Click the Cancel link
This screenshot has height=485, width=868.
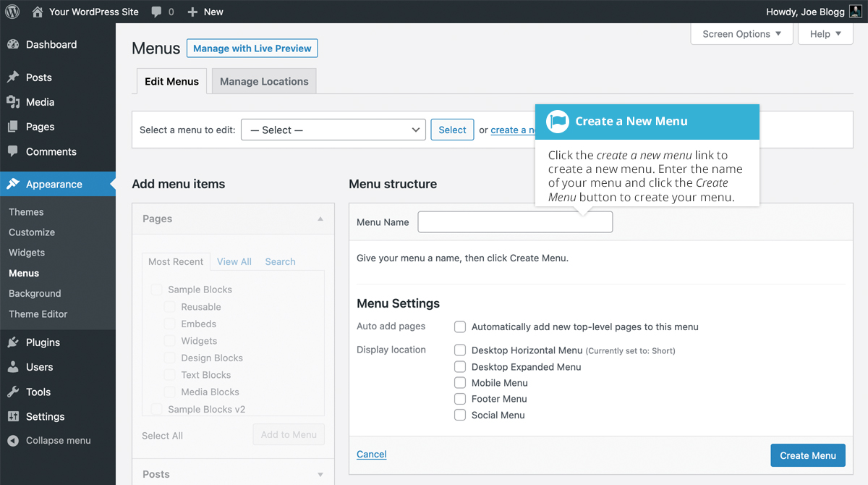pyautogui.click(x=372, y=454)
